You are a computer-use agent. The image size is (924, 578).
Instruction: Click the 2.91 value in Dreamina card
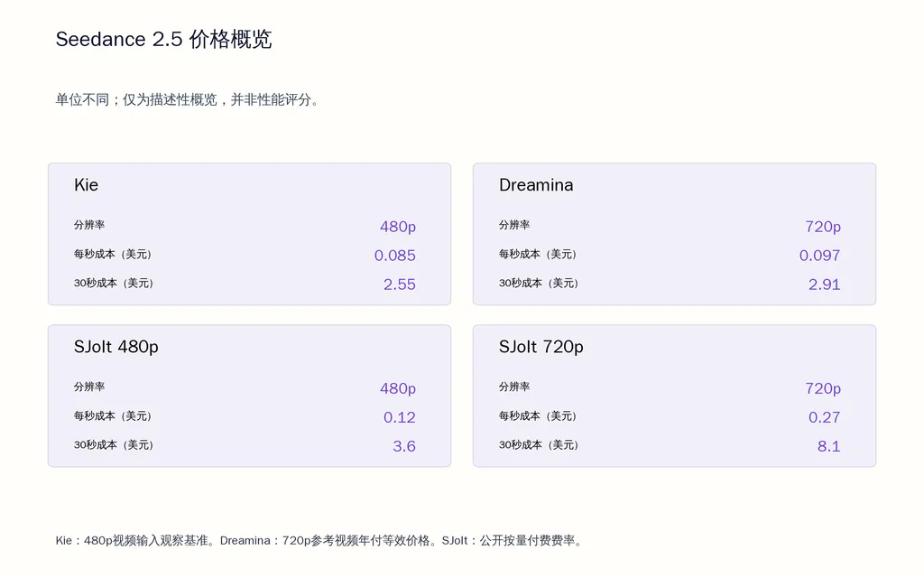[x=825, y=284]
